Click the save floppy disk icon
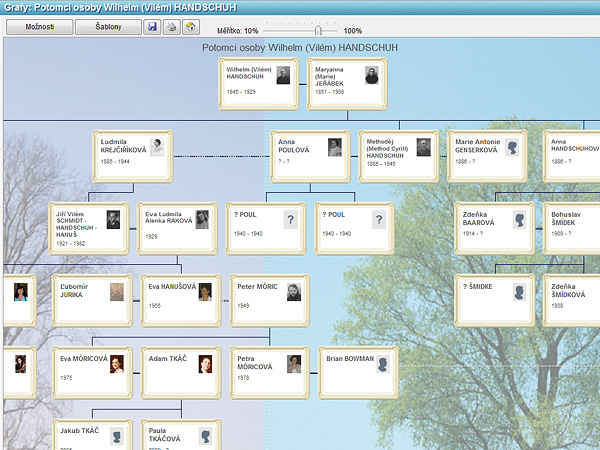Viewport: 600px width, 450px height. (152, 27)
